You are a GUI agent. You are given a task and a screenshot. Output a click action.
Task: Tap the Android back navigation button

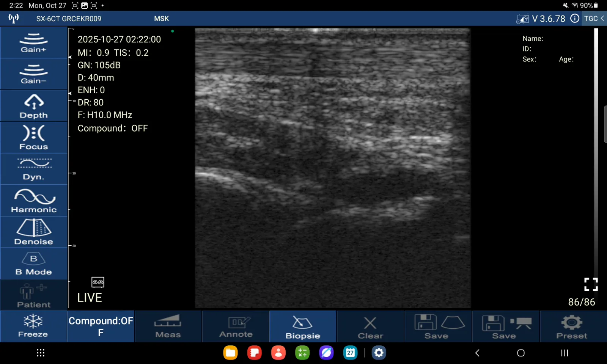pyautogui.click(x=477, y=353)
